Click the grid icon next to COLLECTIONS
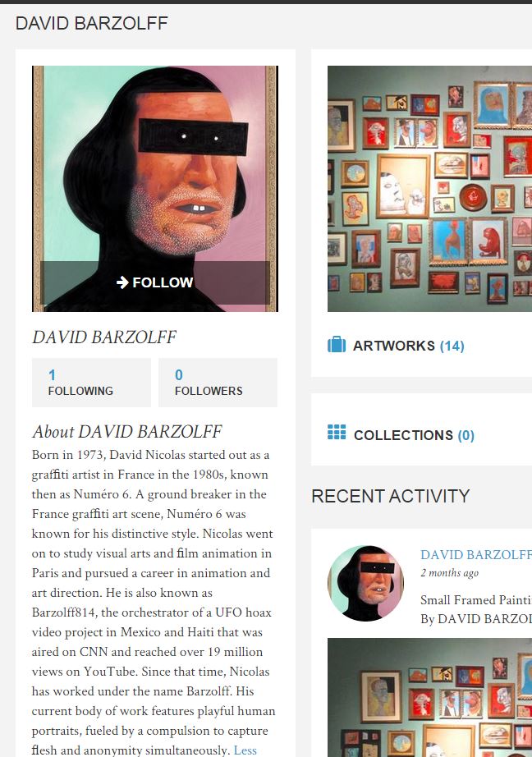Image resolution: width=532 pixels, height=757 pixels. point(337,432)
